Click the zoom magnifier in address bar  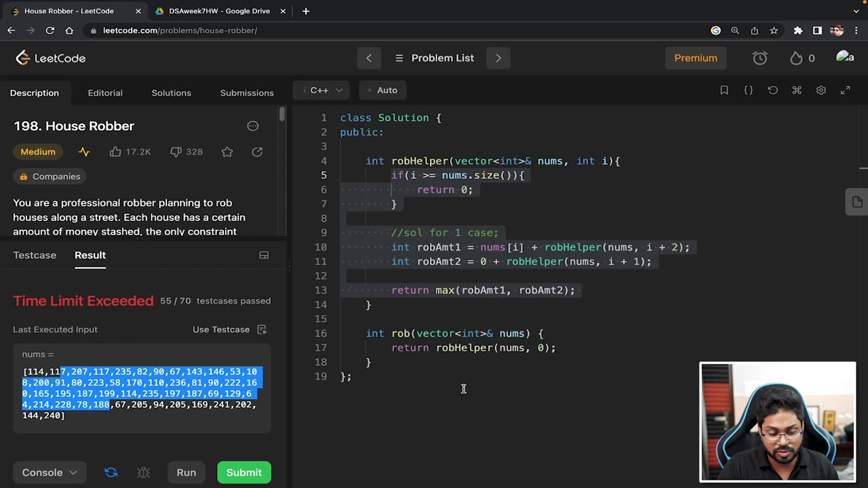pos(735,30)
